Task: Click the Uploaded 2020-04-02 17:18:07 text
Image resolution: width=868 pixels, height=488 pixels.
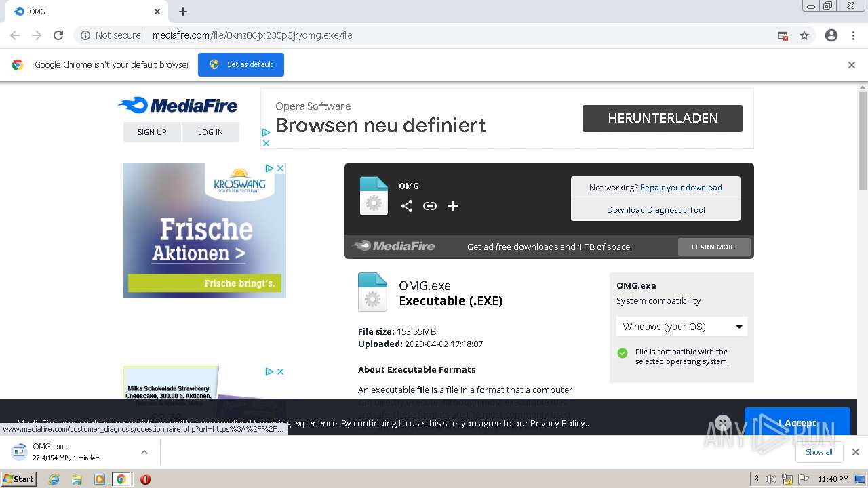Action: click(x=420, y=344)
